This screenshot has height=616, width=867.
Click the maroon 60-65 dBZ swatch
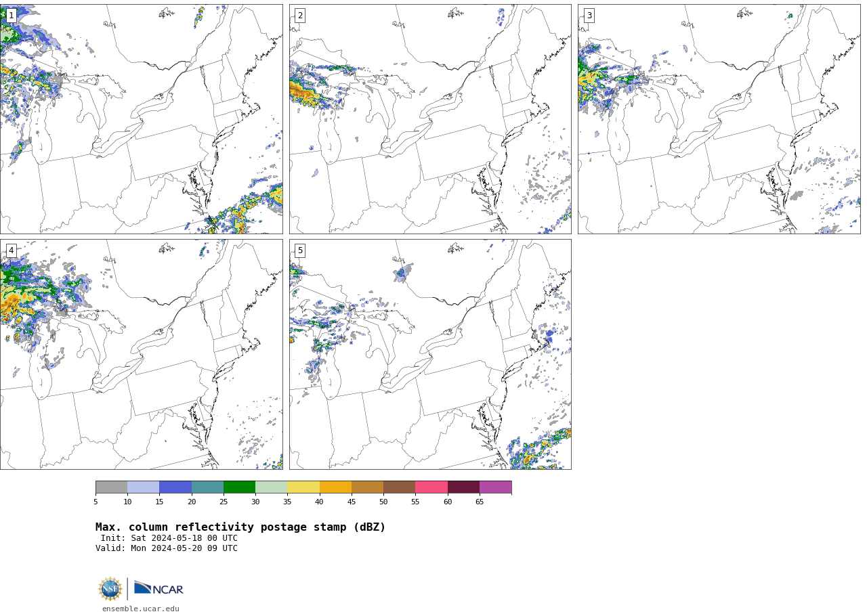(x=463, y=487)
